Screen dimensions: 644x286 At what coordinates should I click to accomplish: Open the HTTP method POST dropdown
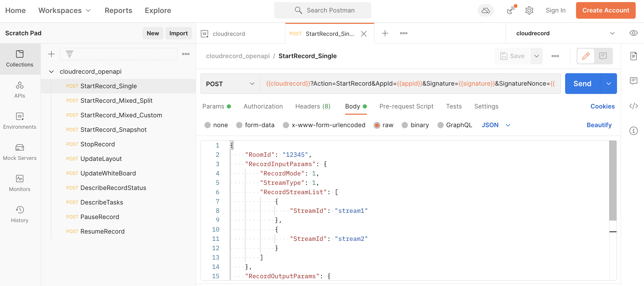coord(230,84)
